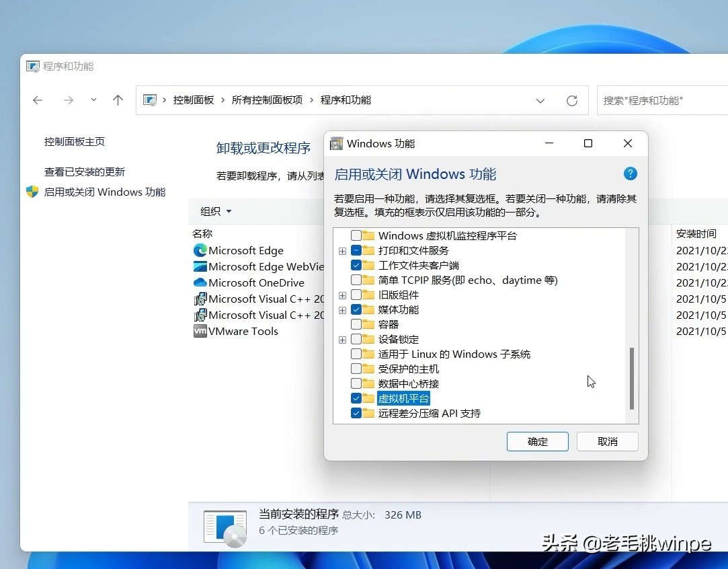Select 远程差分压缩 API 支持 label

click(x=429, y=414)
